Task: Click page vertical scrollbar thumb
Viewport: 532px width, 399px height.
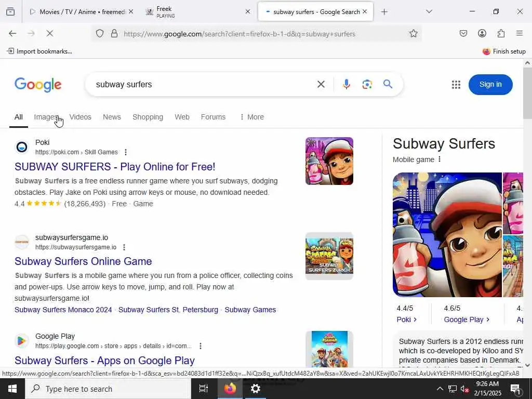Action: (x=527, y=94)
